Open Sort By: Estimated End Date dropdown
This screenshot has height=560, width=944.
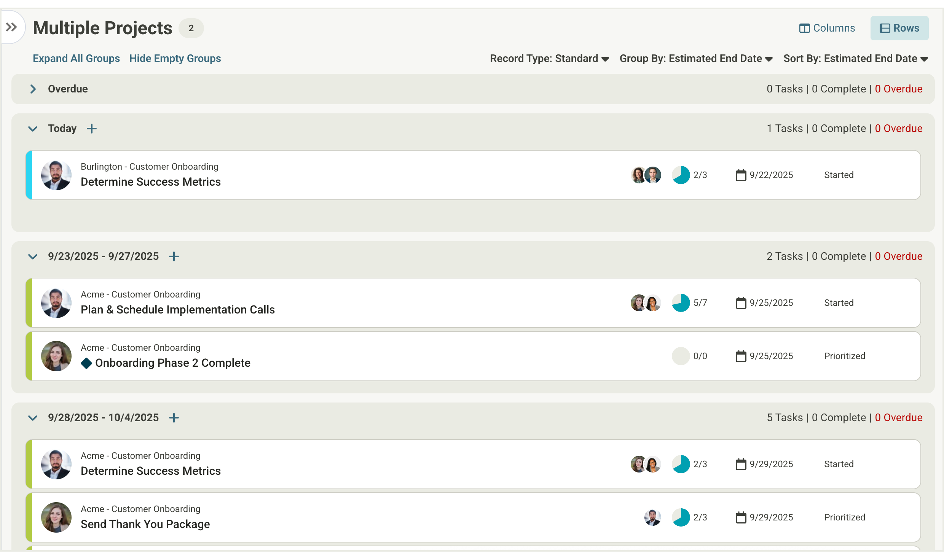coord(855,59)
